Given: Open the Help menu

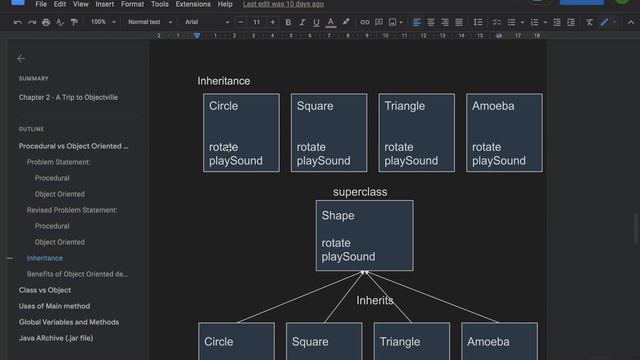Looking at the screenshot, I should 225,4.
